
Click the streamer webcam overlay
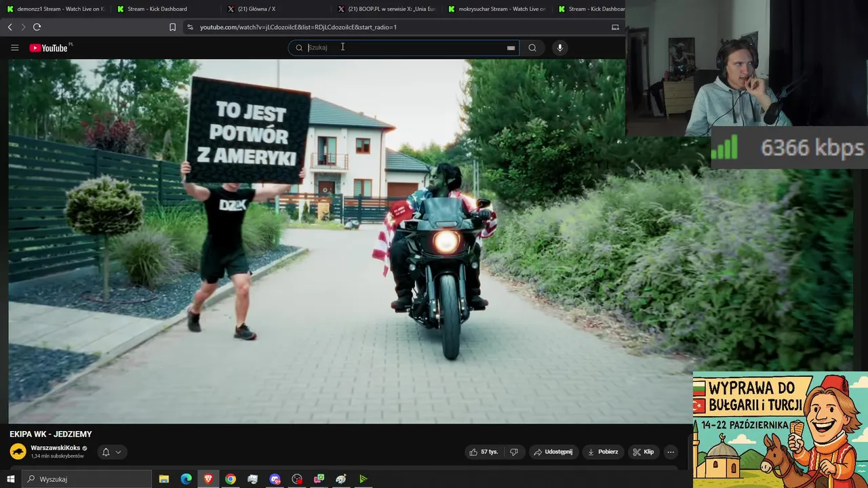point(746,68)
